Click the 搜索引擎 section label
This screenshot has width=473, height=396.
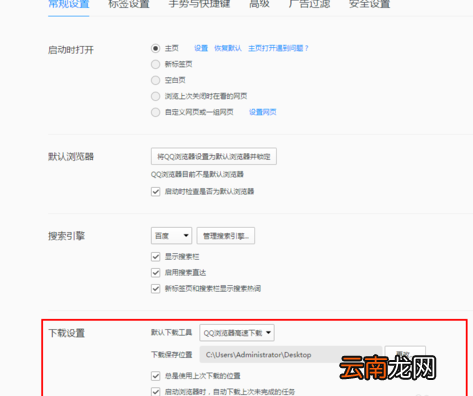(x=66, y=236)
